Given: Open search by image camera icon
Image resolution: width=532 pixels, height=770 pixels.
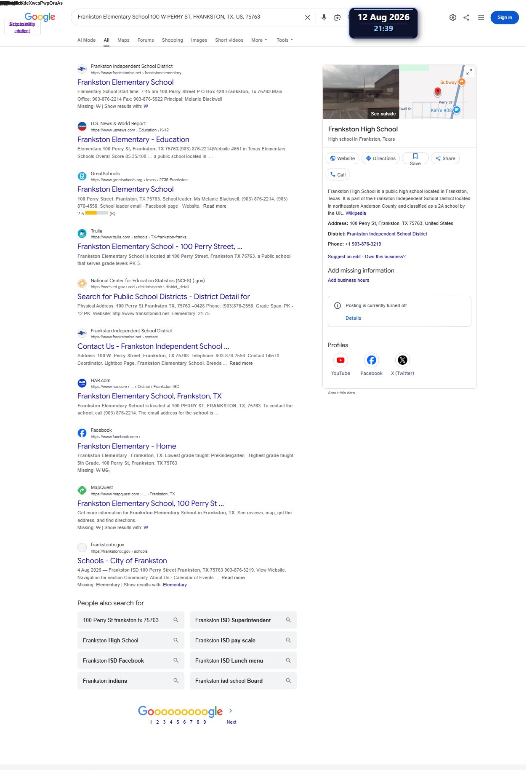Looking at the screenshot, I should [x=337, y=17].
